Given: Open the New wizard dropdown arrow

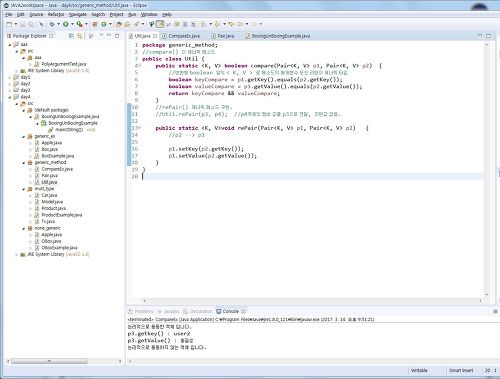Looking at the screenshot, I should [16, 24].
